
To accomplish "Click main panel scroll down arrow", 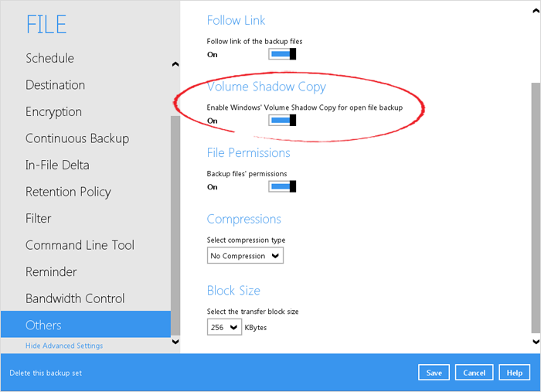I will point(536,342).
